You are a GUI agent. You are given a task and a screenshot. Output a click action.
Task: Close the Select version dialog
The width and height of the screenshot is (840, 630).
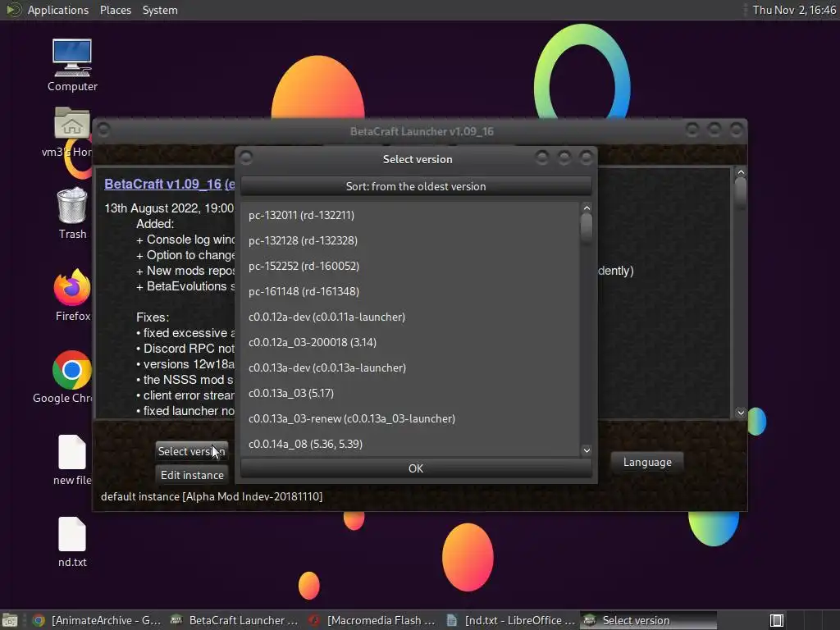coord(587,157)
